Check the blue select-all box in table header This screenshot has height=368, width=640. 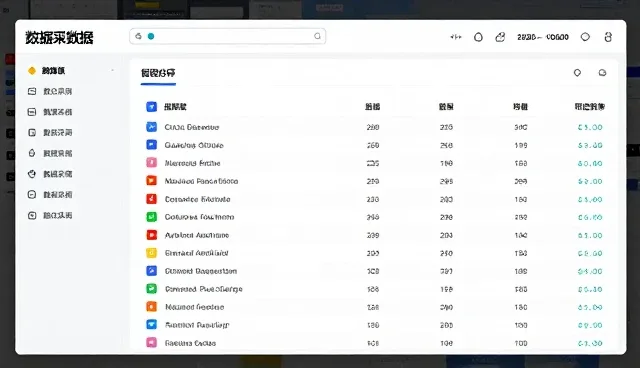[151, 106]
